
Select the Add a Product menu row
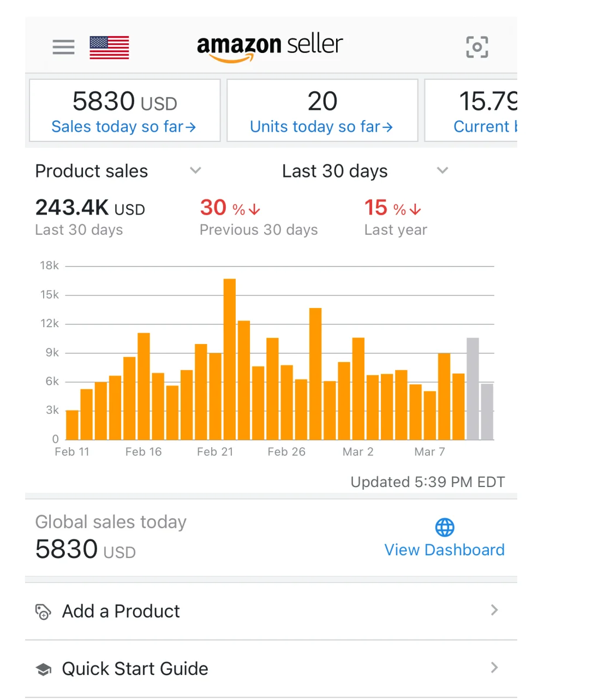271,611
